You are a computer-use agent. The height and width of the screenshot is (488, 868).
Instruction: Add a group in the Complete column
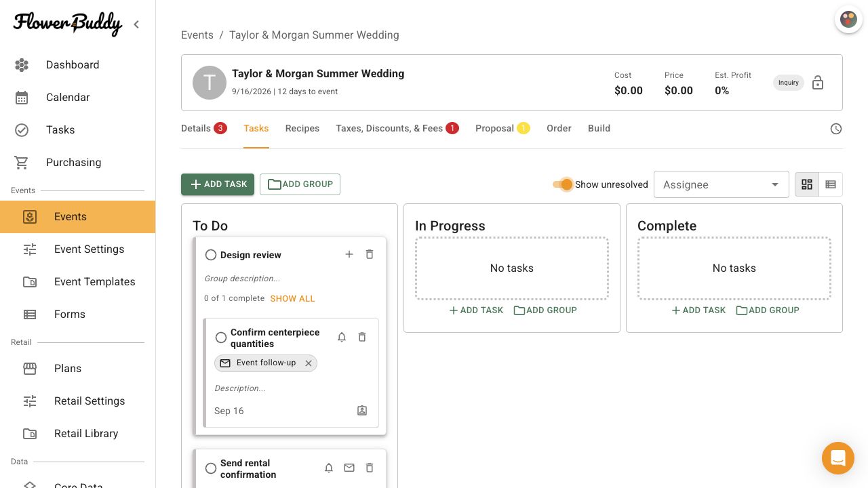[768, 310]
